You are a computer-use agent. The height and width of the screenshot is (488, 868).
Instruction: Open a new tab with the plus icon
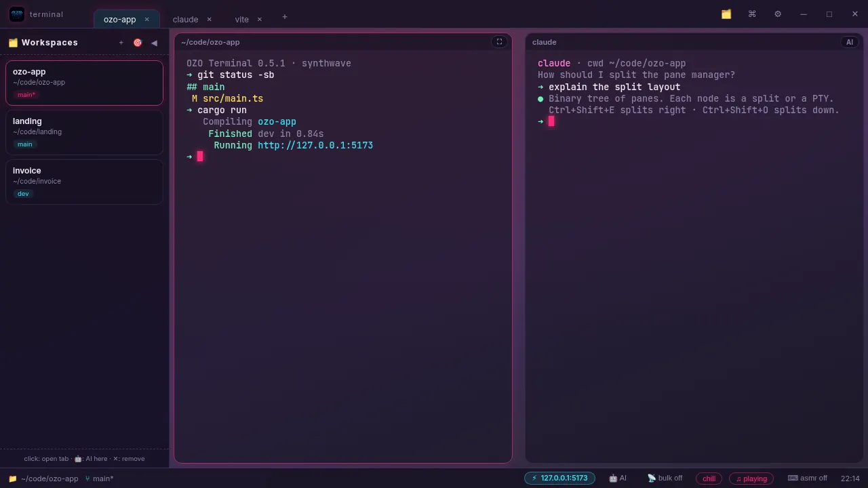(285, 17)
